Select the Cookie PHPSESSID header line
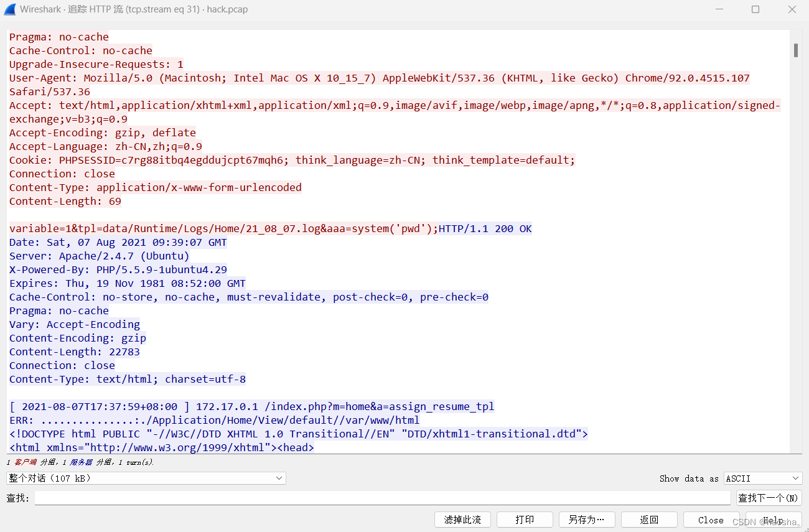 coord(291,160)
